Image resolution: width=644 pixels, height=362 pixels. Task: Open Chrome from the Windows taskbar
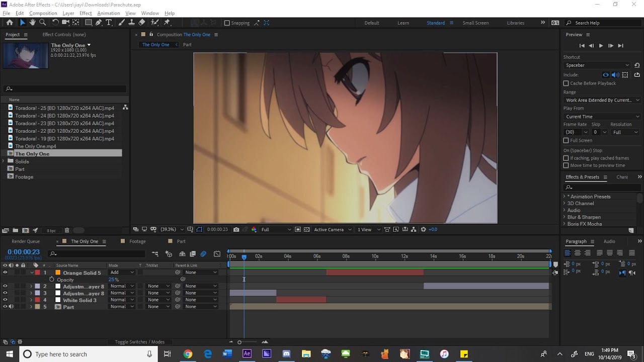point(188,354)
